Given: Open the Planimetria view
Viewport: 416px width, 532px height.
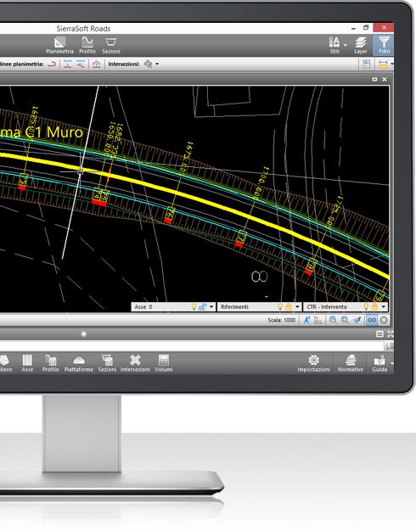Looking at the screenshot, I should (59, 46).
